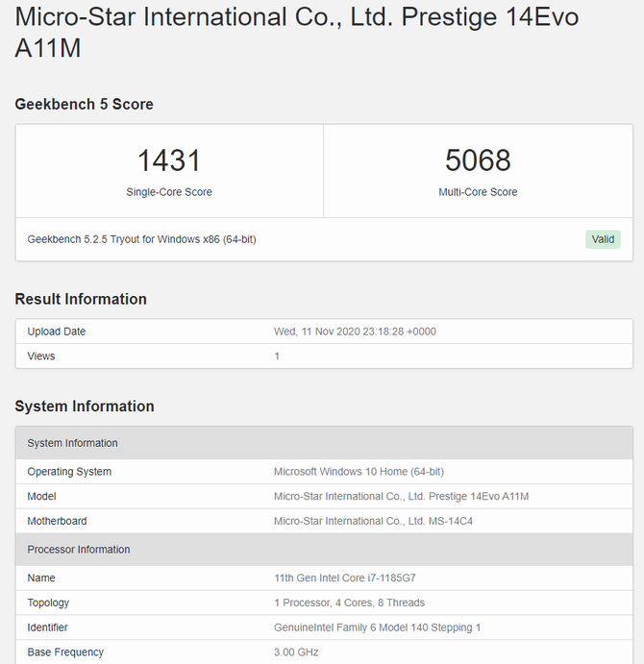
Task: Click the Geekbench 5 Score heading
Action: pos(84,104)
